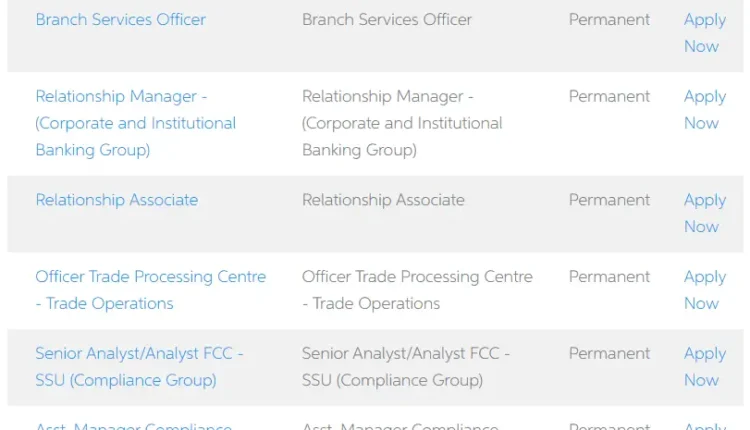This screenshot has height=430, width=750.
Task: Click Apply in the Asst. Manager Compliance row
Action: pos(704,426)
